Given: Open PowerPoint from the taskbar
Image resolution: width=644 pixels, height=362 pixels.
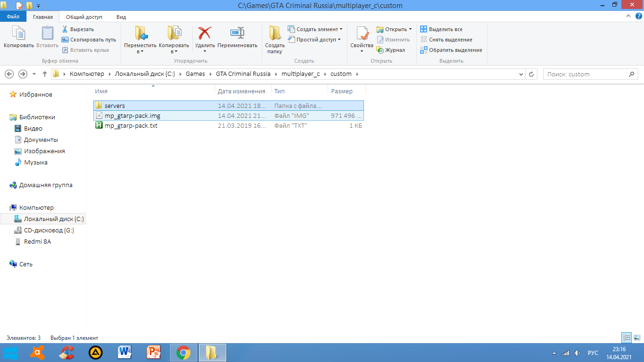Looking at the screenshot, I should [154, 353].
